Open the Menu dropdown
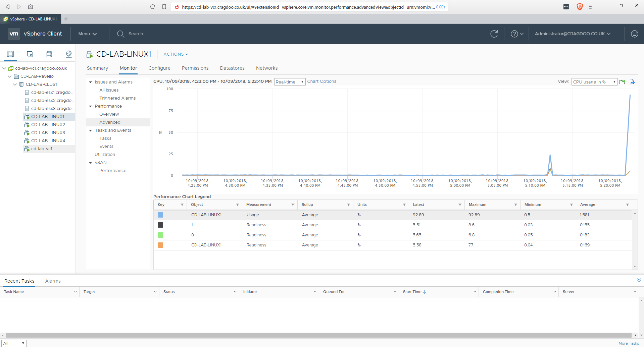 [88, 34]
